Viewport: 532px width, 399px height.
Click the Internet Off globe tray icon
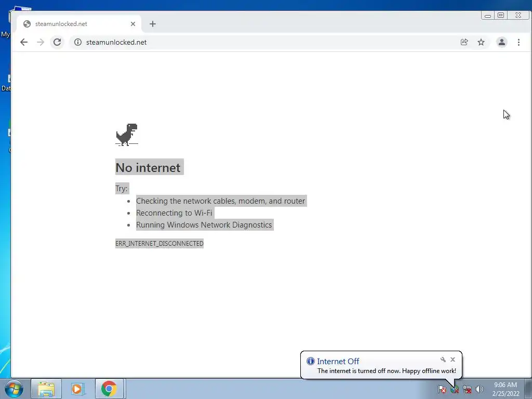click(x=455, y=389)
